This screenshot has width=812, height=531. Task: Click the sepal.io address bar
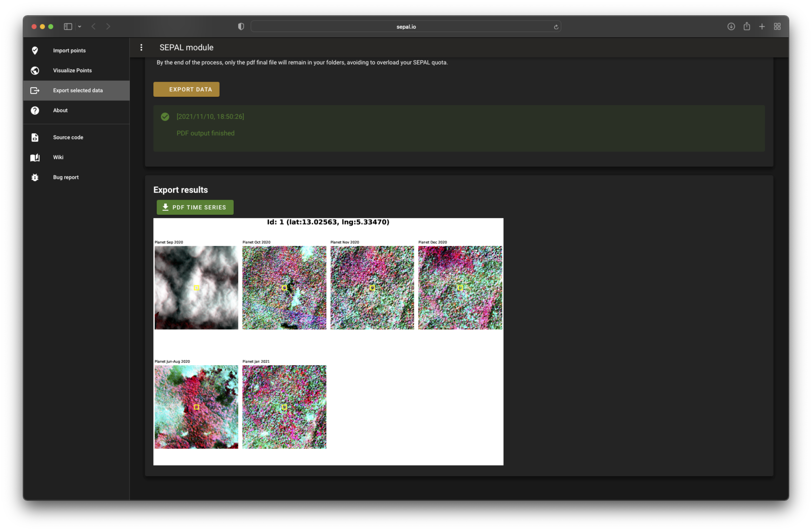point(406,27)
